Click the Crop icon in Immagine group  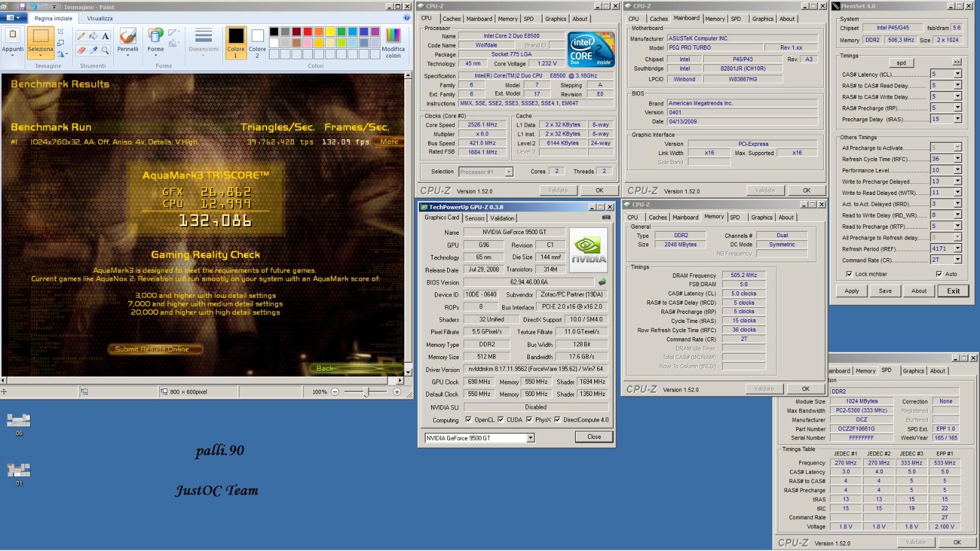coord(61,31)
